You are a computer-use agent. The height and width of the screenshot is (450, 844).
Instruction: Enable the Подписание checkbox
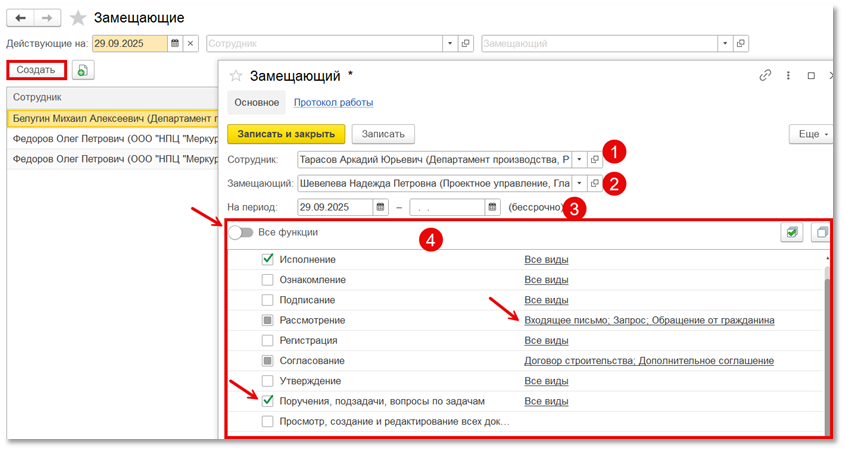click(267, 300)
